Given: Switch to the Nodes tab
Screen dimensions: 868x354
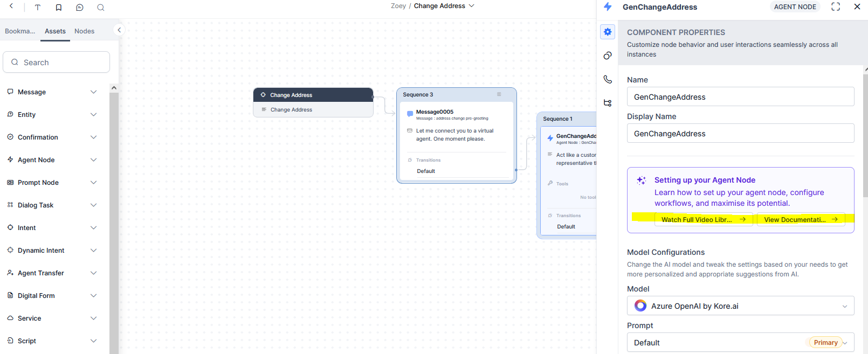Looking at the screenshot, I should (x=84, y=31).
